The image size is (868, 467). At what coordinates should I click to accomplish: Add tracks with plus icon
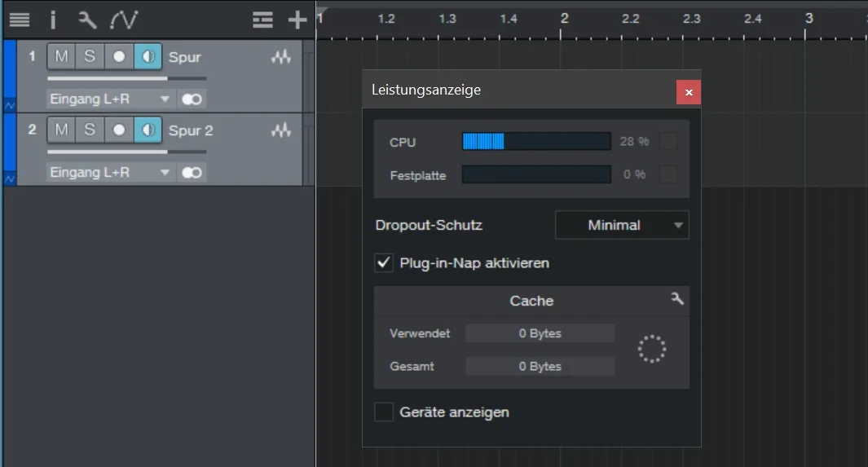pyautogui.click(x=297, y=20)
